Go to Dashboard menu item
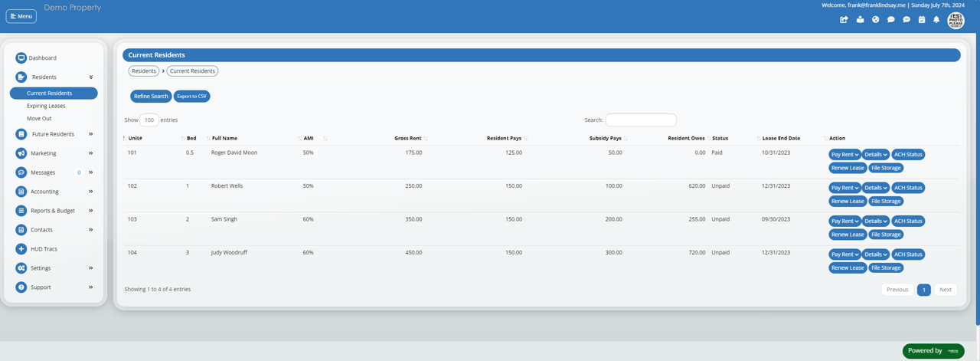This screenshot has width=980, height=361. pyautogui.click(x=43, y=58)
